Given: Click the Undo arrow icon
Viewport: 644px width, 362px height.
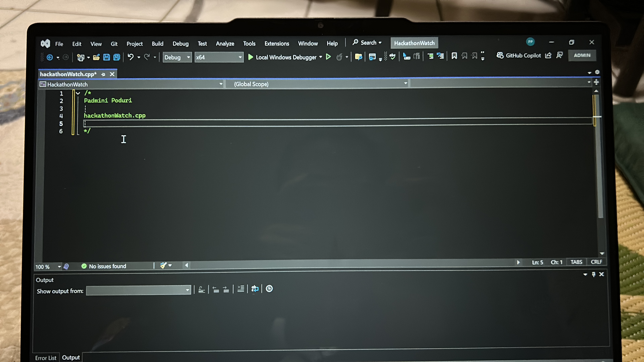Looking at the screenshot, I should tap(130, 57).
